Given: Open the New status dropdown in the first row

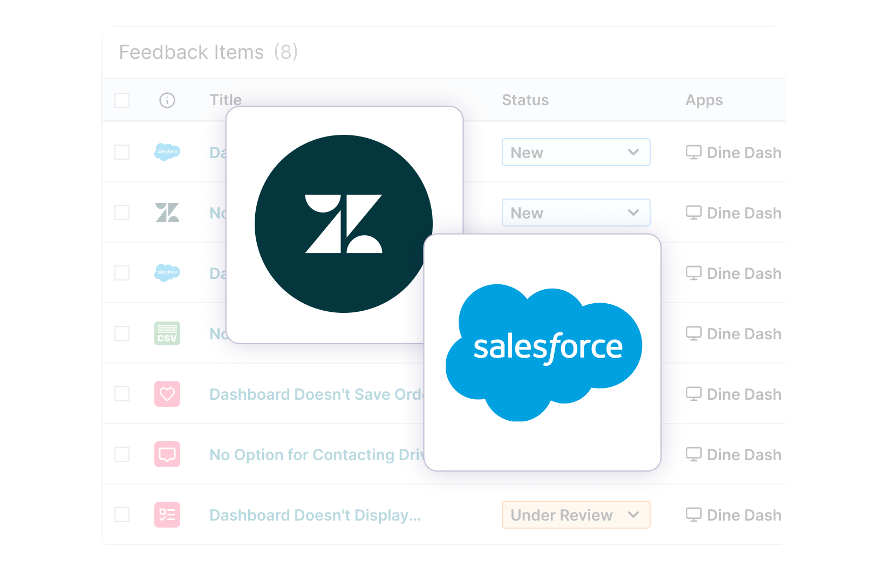Looking at the screenshot, I should click(x=576, y=152).
